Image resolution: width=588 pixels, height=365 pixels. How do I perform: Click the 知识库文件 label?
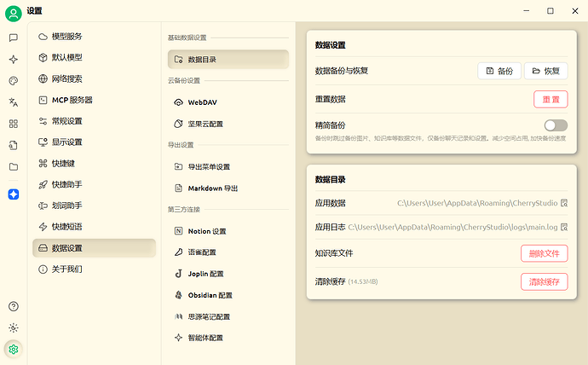[334, 253]
